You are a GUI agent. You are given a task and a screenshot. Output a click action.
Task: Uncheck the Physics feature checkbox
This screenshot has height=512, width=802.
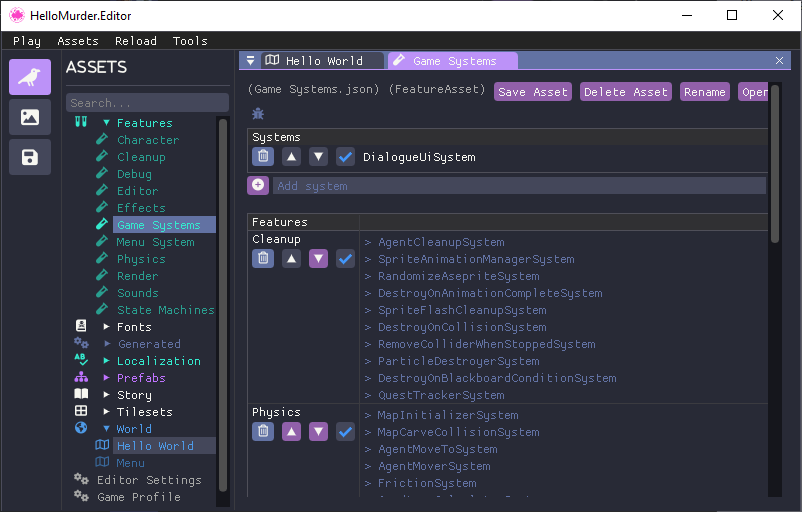346,432
